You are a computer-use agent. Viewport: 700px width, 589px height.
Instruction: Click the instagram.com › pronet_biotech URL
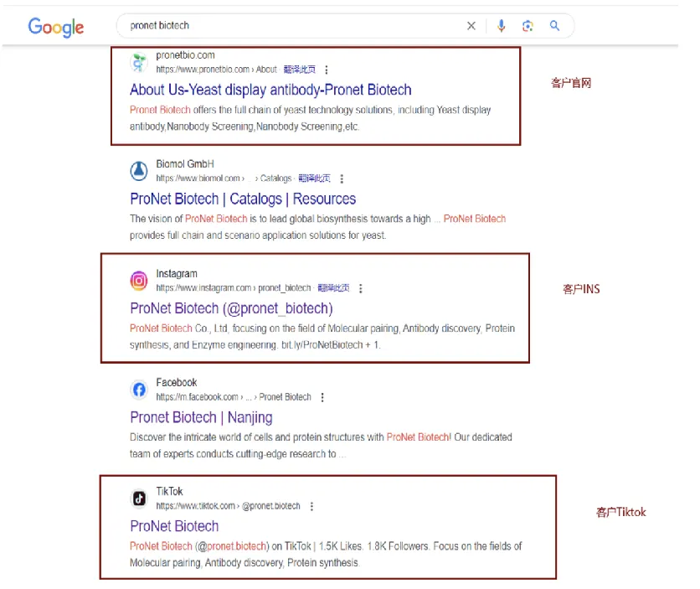[233, 287]
